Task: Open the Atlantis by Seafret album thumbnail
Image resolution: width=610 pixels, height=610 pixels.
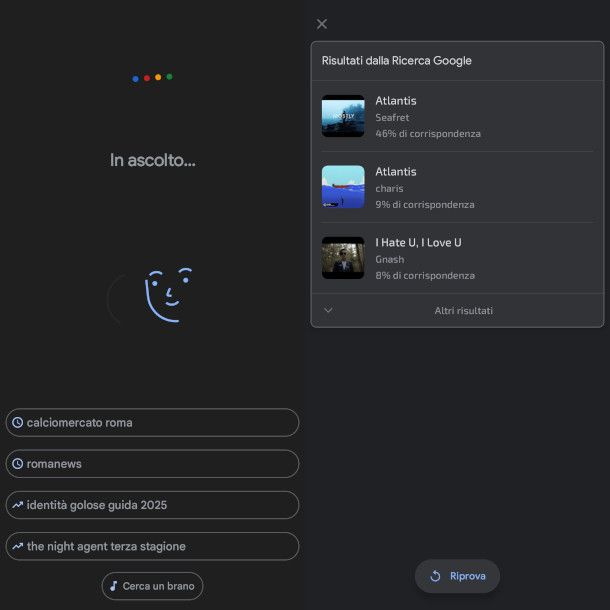Action: coord(343,116)
